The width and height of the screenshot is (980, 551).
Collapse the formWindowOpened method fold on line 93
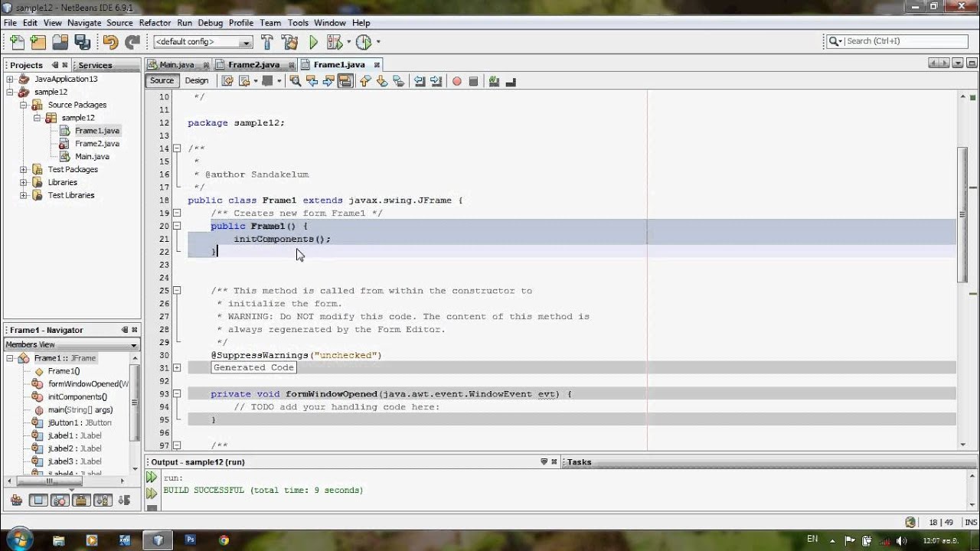(x=177, y=394)
